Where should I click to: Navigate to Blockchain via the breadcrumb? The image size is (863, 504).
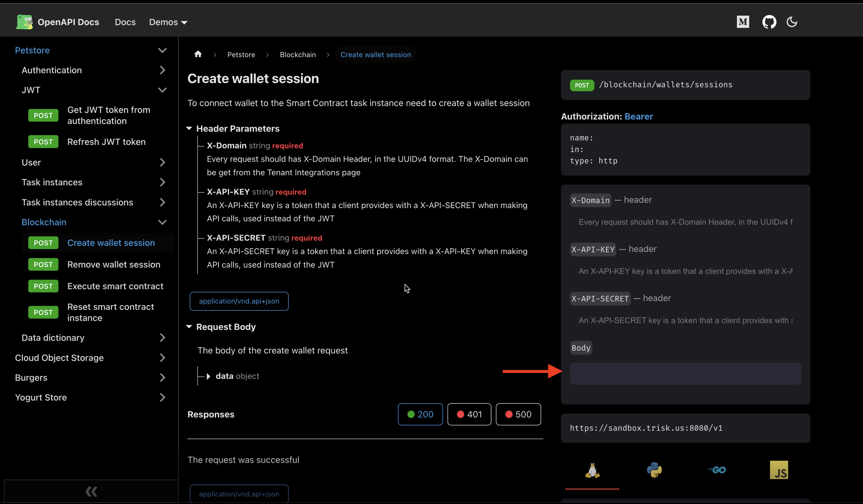(298, 54)
